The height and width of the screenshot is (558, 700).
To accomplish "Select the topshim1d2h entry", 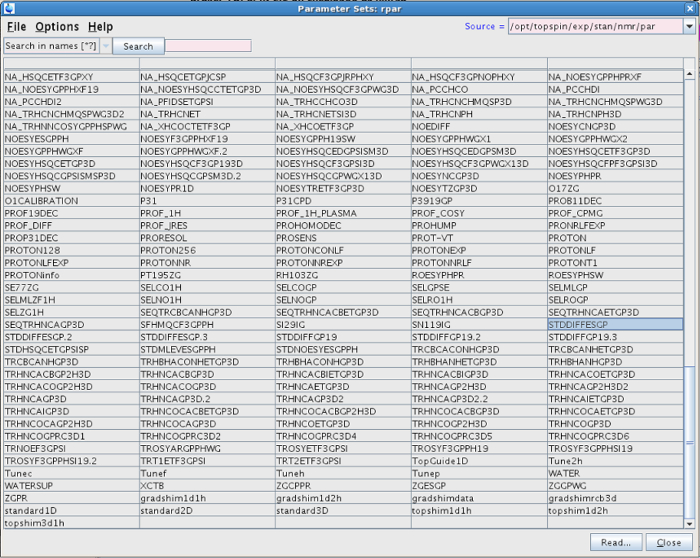I will [x=615, y=511].
